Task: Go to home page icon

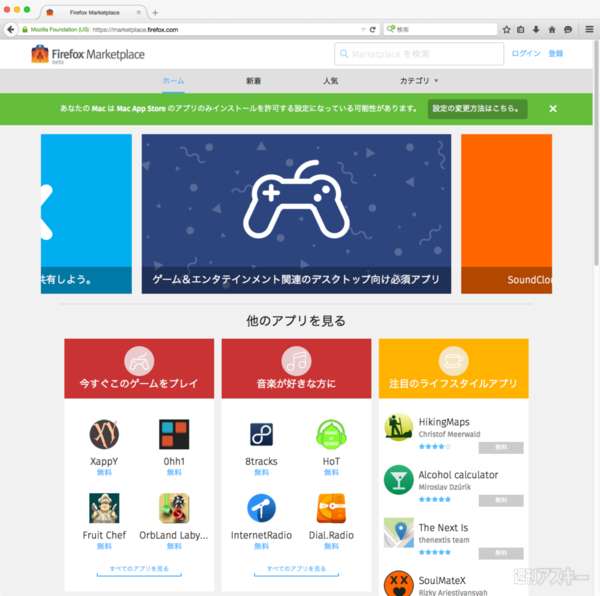Action: pos(552,29)
